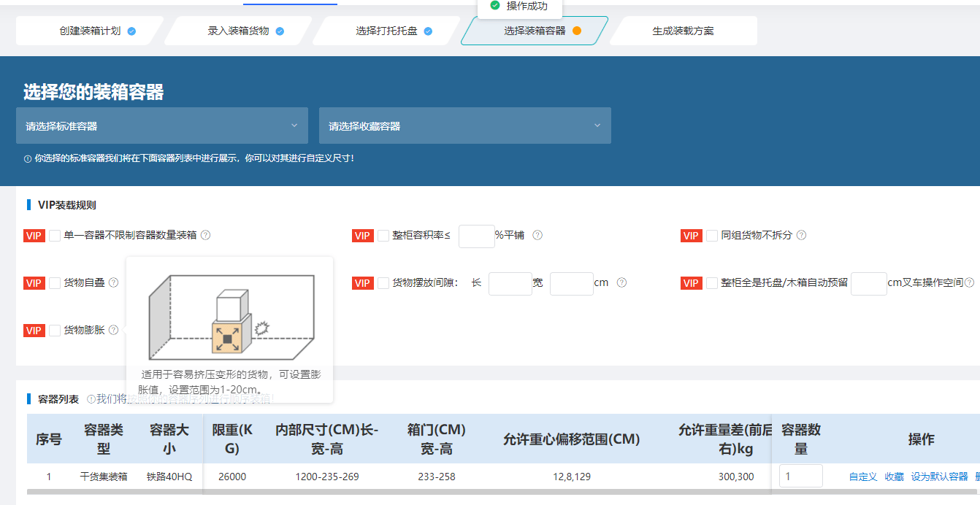Image resolution: width=980 pixels, height=505 pixels.
Task: Expand the 请选择收藏容器 dropdown
Action: 464,126
